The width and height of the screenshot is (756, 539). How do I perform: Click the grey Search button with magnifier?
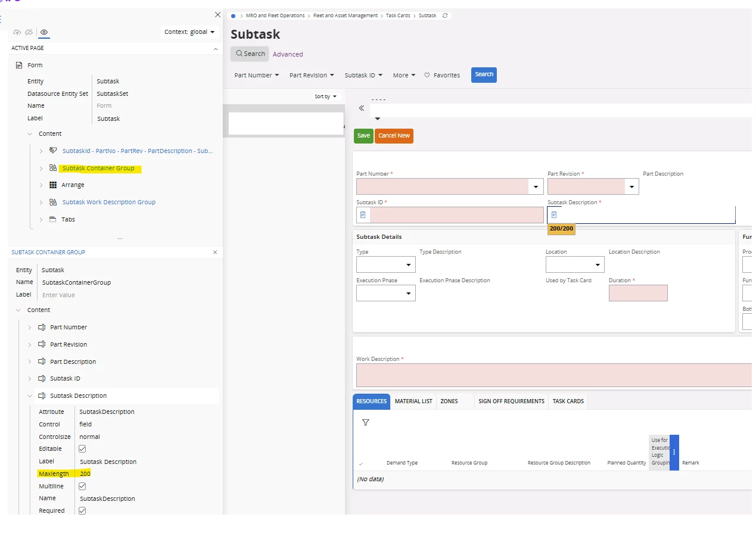click(250, 54)
